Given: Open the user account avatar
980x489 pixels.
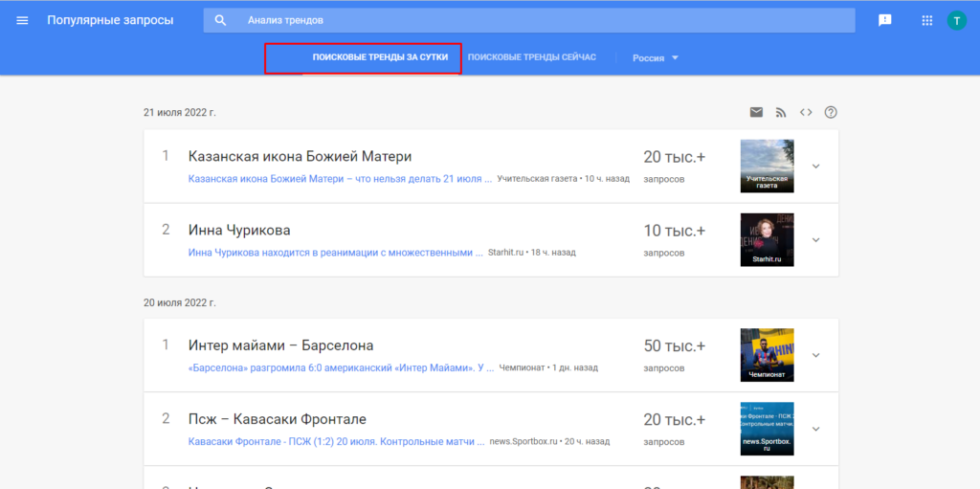Looking at the screenshot, I should (957, 20).
